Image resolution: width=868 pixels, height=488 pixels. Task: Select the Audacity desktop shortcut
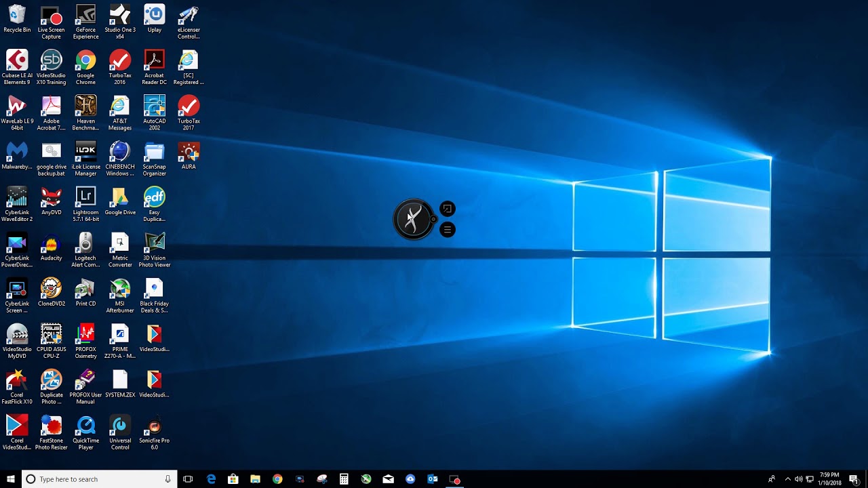(x=52, y=247)
